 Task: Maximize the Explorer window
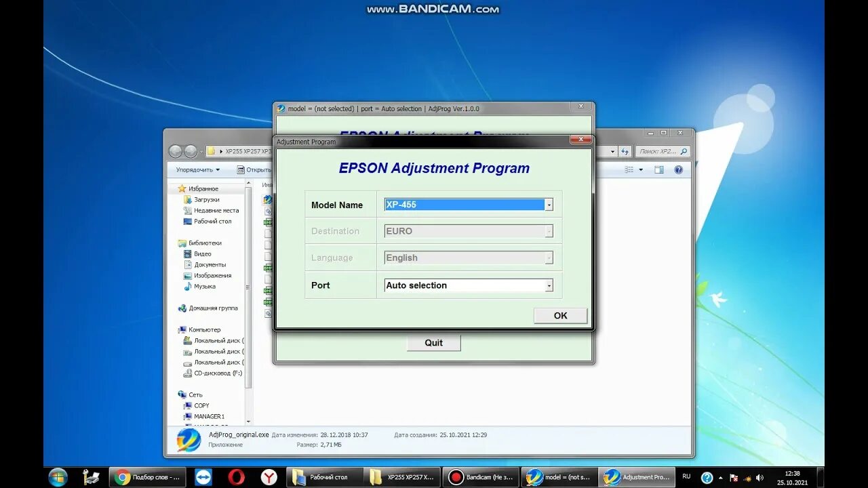[663, 133]
